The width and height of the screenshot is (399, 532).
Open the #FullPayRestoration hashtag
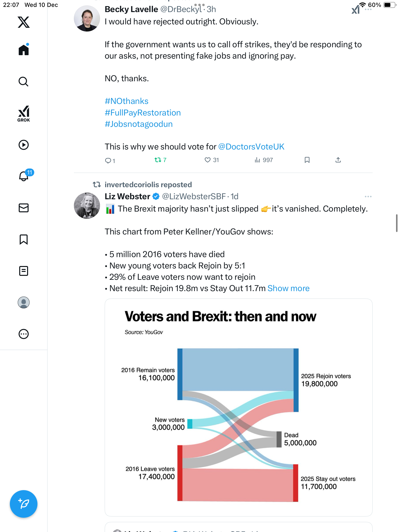(x=143, y=113)
